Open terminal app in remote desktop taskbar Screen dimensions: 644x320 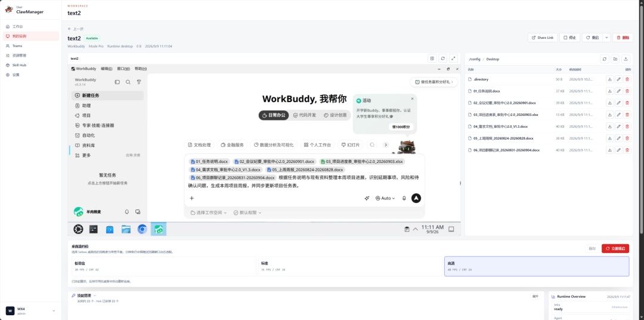click(x=94, y=229)
